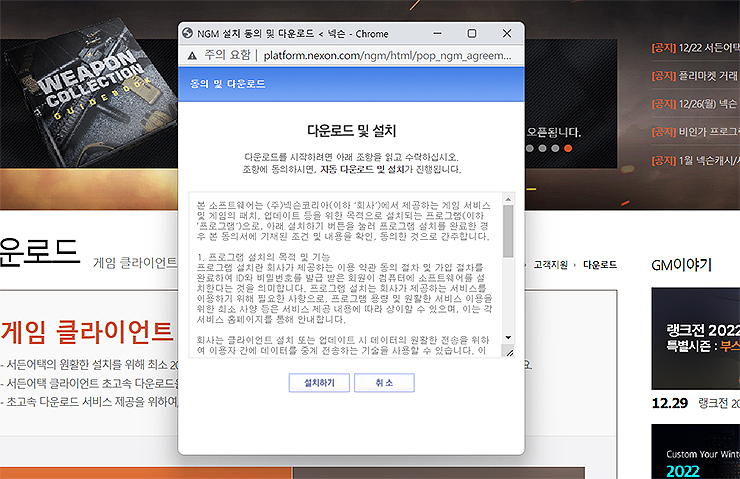Click the agreement text scroll-down arrow

pyautogui.click(x=508, y=337)
